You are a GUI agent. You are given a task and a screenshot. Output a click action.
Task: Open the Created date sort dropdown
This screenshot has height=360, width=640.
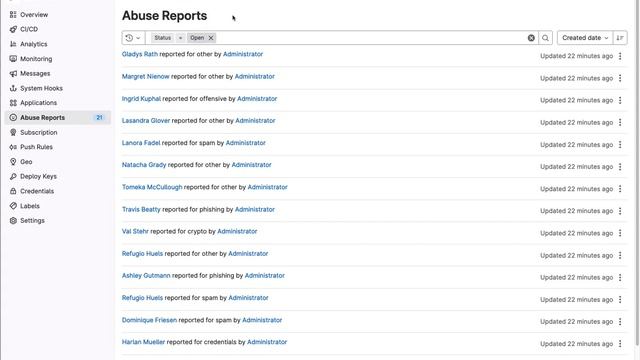coord(585,38)
